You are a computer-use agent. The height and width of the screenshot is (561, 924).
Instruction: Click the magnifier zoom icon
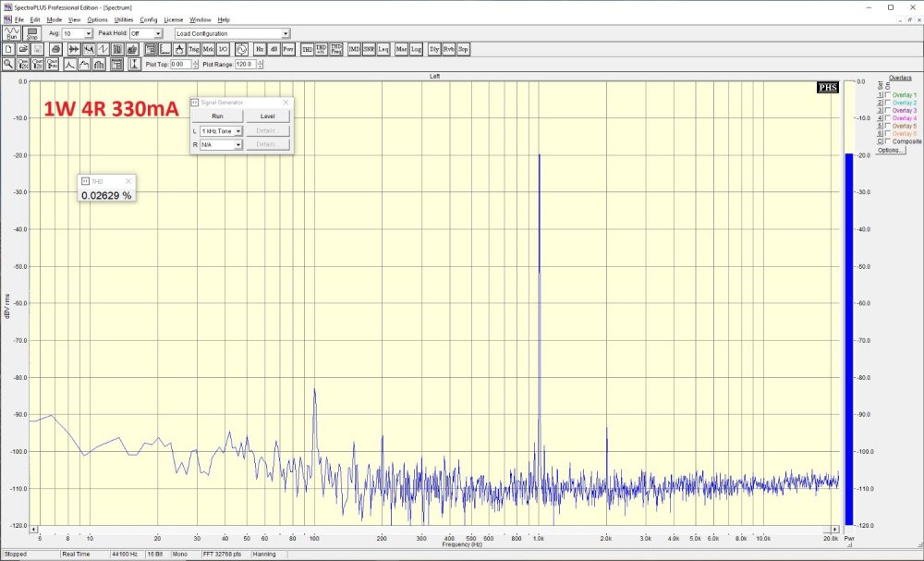point(8,65)
